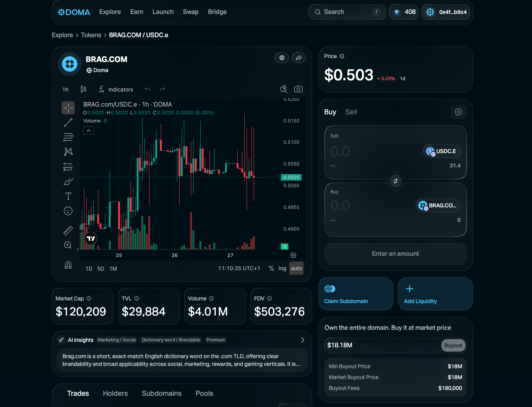The height and width of the screenshot is (407, 532).
Task: Select the trend line drawing tool
Action: tap(68, 122)
